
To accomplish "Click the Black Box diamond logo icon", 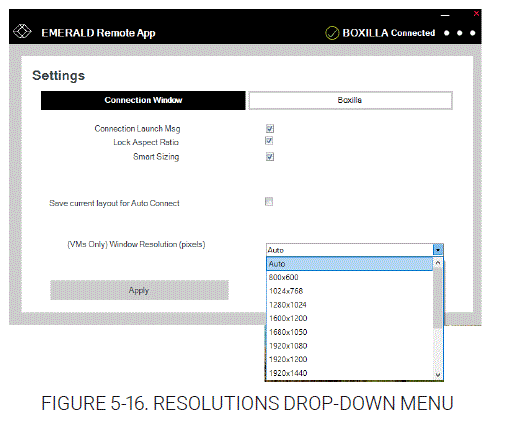I will click(22, 32).
